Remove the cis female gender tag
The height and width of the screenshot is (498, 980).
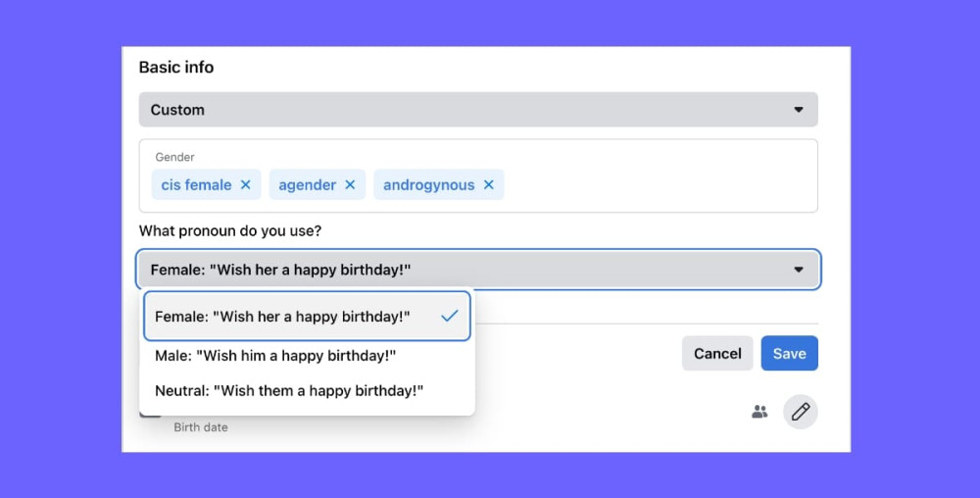(246, 185)
